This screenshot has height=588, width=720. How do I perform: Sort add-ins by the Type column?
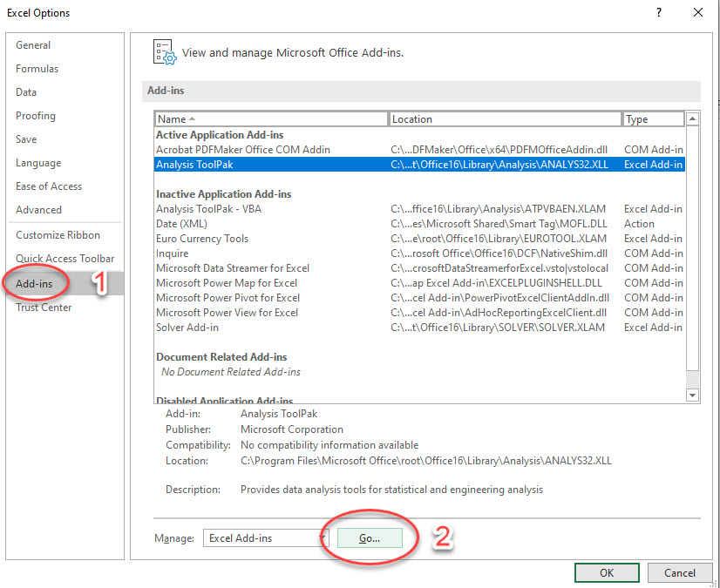tap(653, 118)
